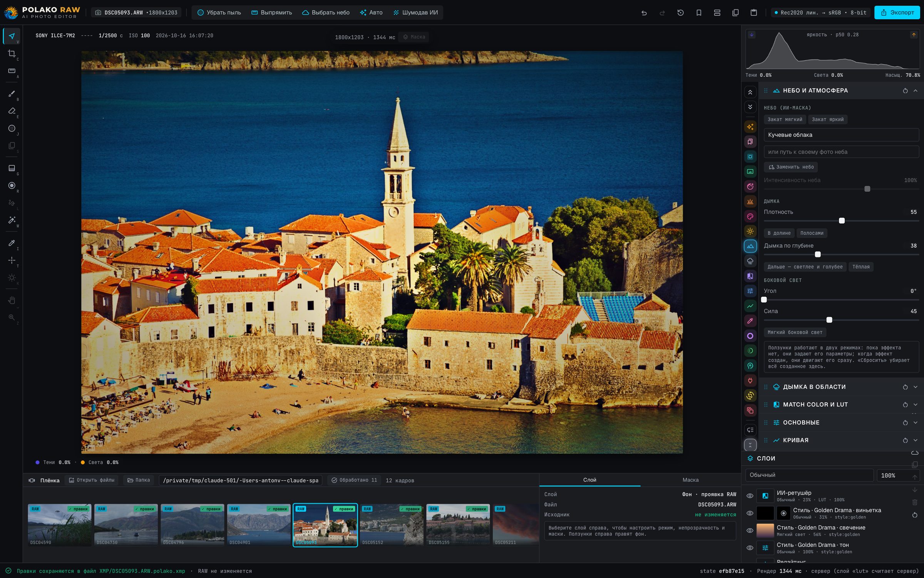The image size is (924, 578).
Task: Toggle the Маска overlay button
Action: pos(414,37)
